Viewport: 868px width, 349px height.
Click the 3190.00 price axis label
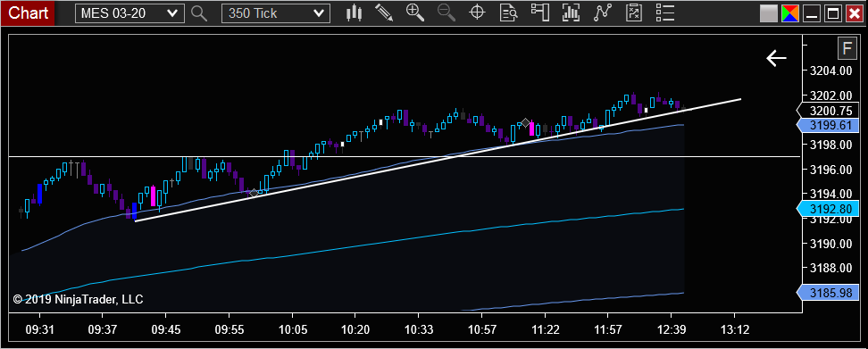830,244
